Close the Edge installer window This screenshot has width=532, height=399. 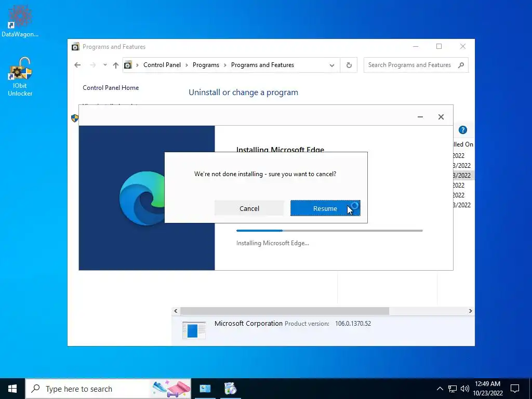pyautogui.click(x=441, y=117)
